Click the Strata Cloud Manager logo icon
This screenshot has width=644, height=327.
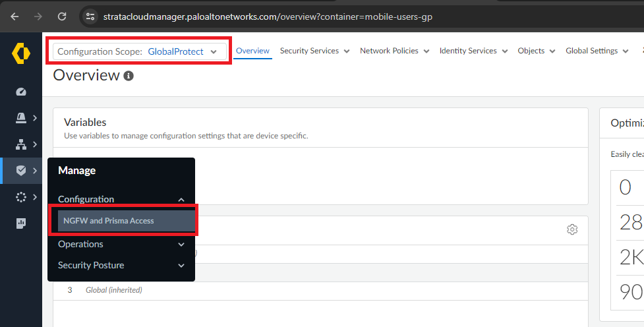[x=21, y=53]
